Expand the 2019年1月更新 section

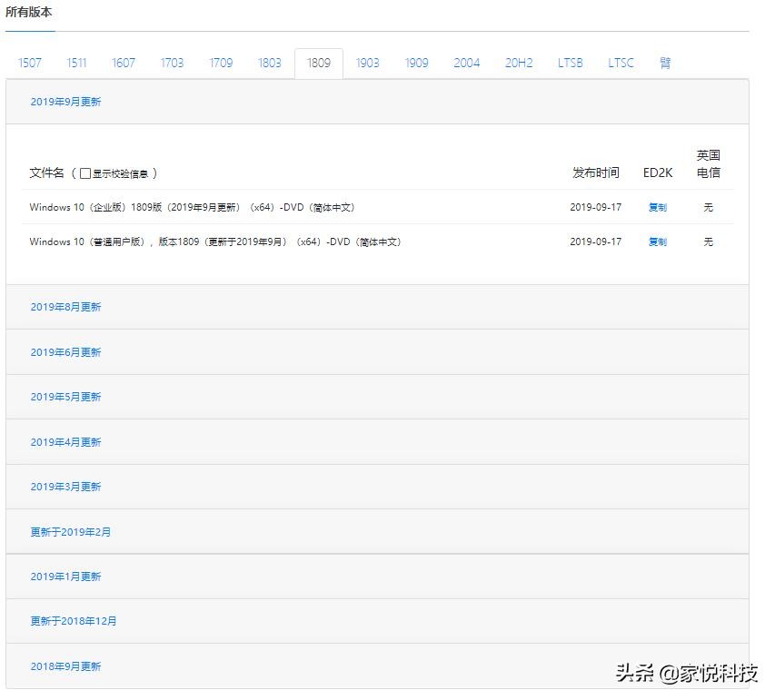coord(65,577)
